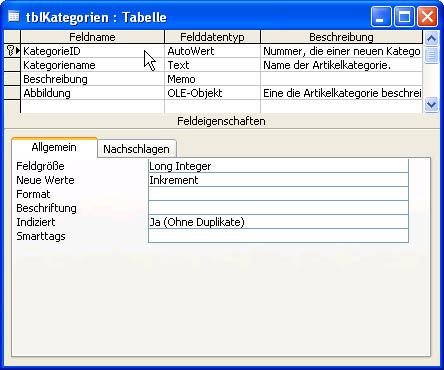Click the Felddatentyp column header

pos(212,37)
